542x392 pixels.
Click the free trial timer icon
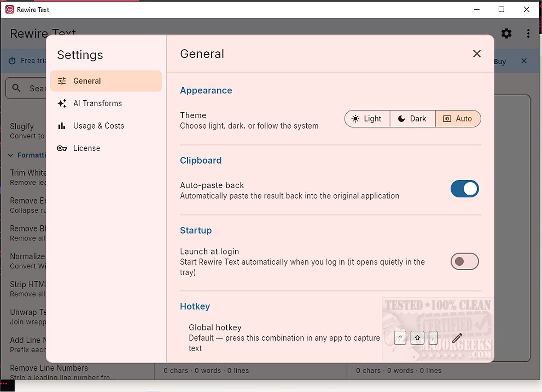click(12, 61)
